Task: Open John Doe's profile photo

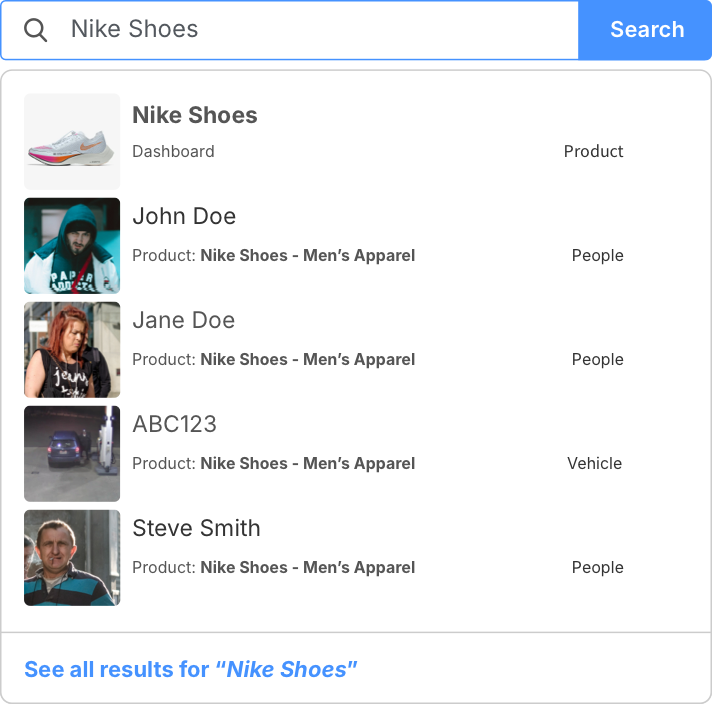Action: [x=72, y=245]
